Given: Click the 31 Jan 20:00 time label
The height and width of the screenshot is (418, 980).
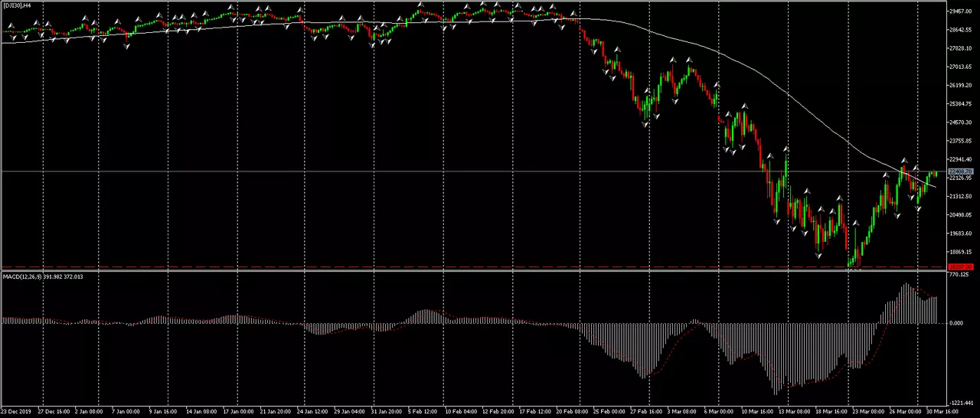Looking at the screenshot, I should [x=385, y=412].
